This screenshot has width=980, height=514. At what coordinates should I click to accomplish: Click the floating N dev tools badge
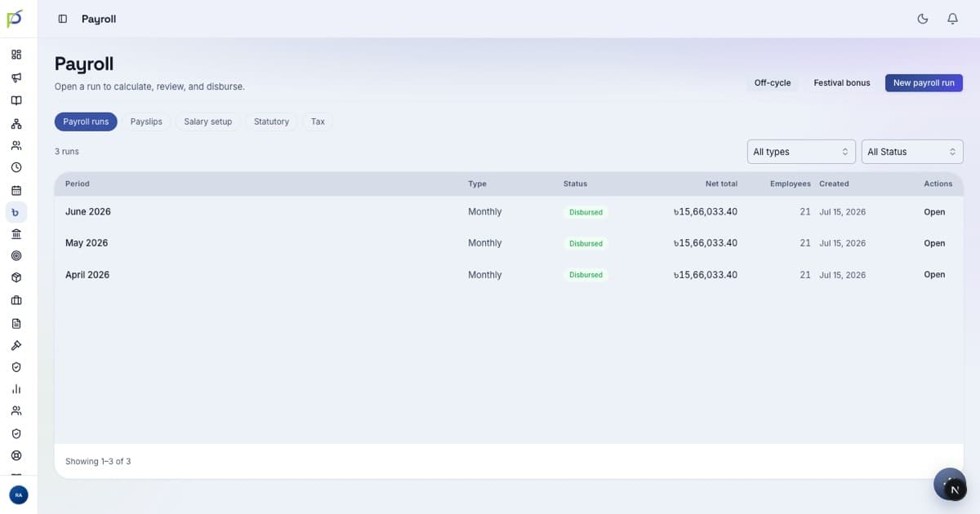pyautogui.click(x=955, y=490)
